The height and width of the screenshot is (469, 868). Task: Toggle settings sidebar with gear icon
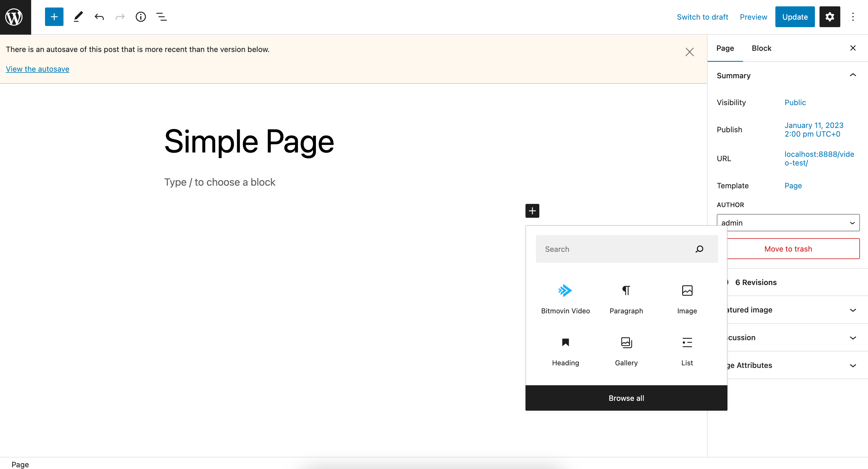pyautogui.click(x=829, y=17)
